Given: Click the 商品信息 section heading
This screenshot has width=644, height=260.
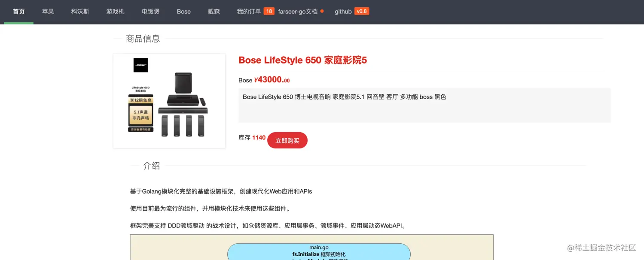Looking at the screenshot, I should 143,39.
